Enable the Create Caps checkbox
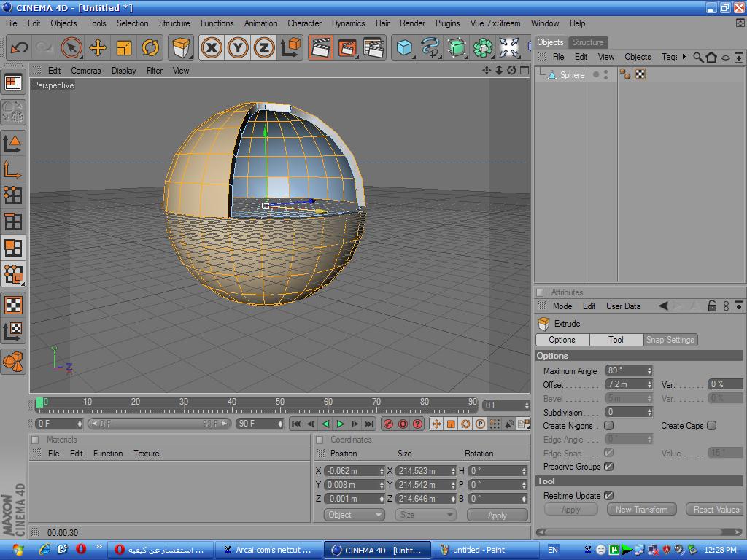The image size is (747, 560). (712, 426)
